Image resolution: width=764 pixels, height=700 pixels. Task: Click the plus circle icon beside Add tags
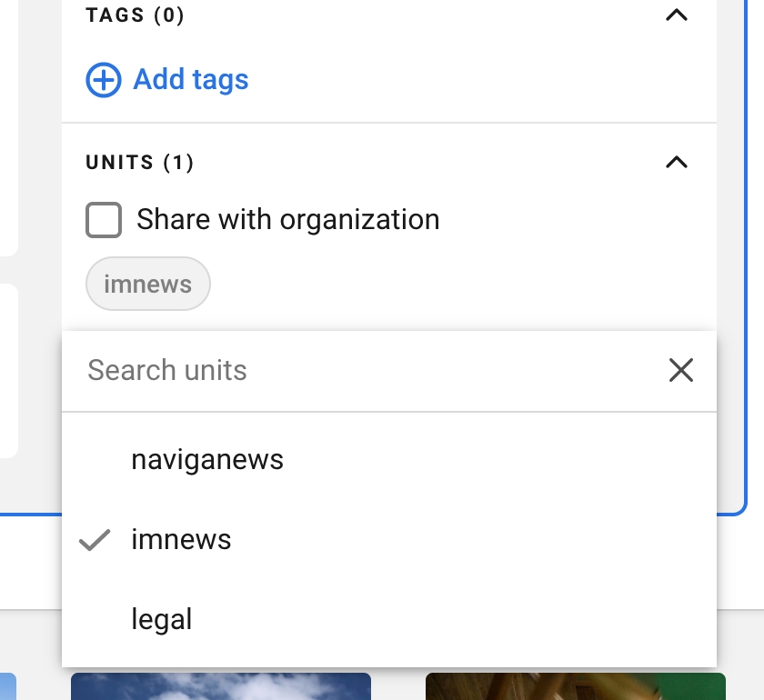pyautogui.click(x=103, y=80)
